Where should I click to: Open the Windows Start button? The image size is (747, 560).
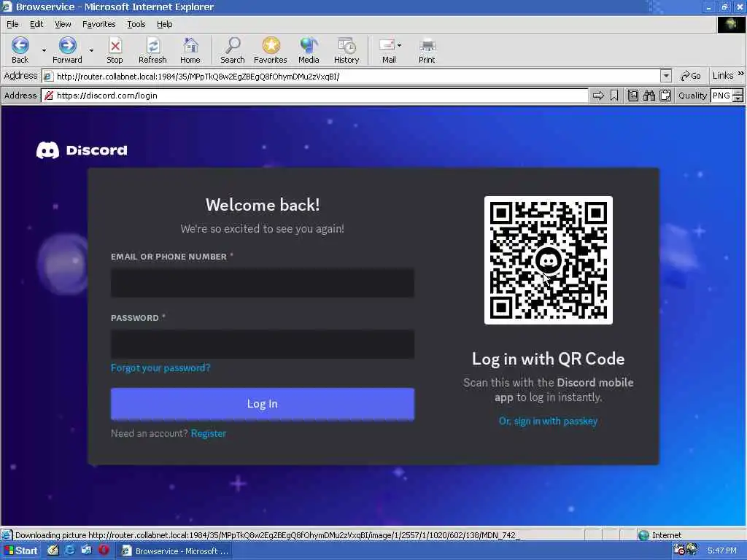point(20,551)
